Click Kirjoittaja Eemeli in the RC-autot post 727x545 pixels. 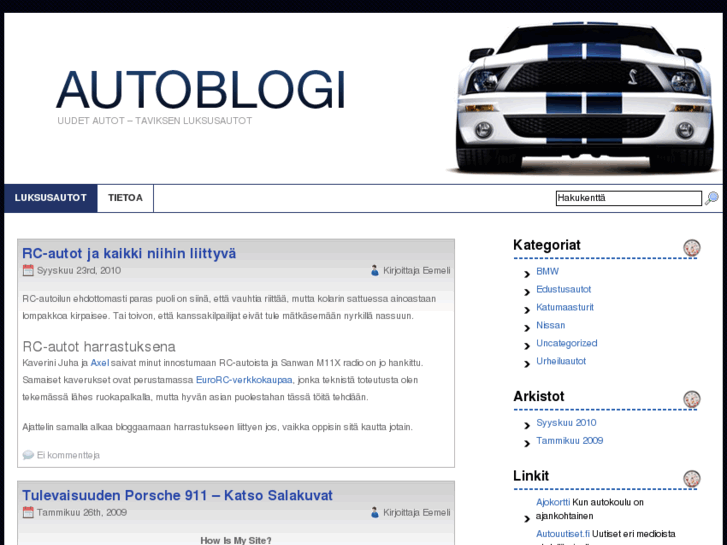point(416,270)
